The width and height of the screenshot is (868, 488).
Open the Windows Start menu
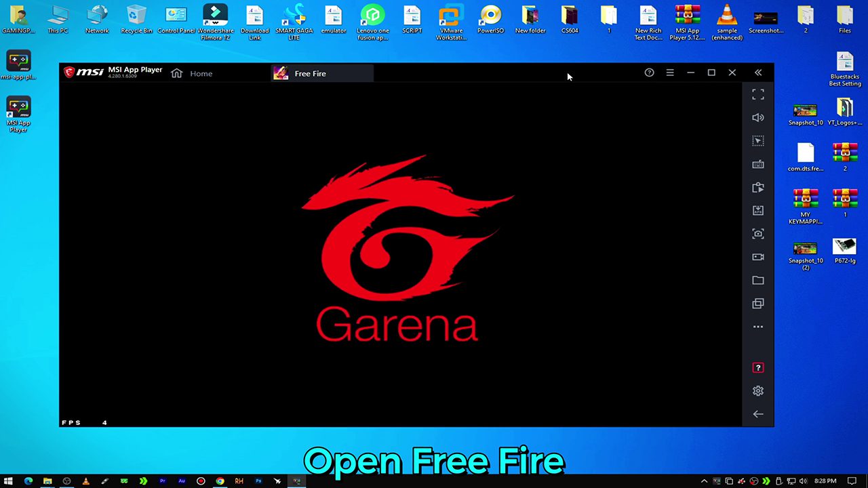click(9, 481)
